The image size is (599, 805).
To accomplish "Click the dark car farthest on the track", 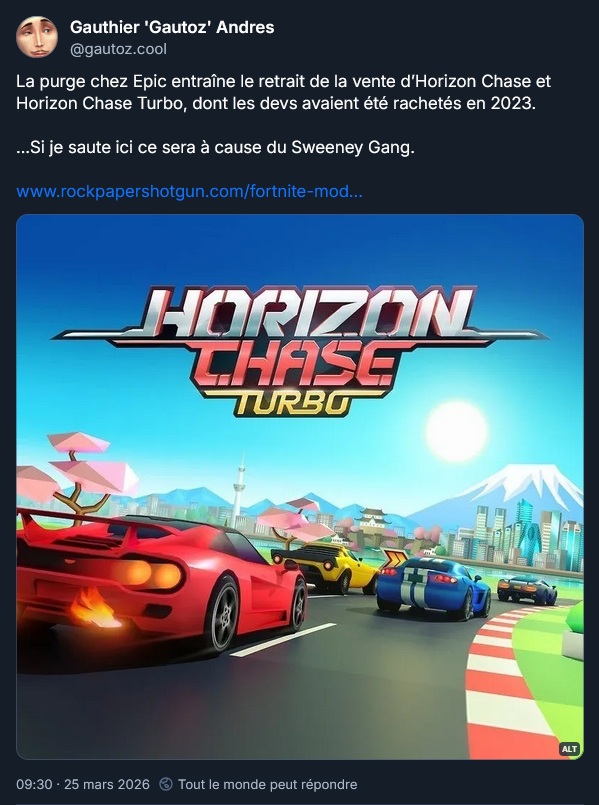I will [x=527, y=589].
